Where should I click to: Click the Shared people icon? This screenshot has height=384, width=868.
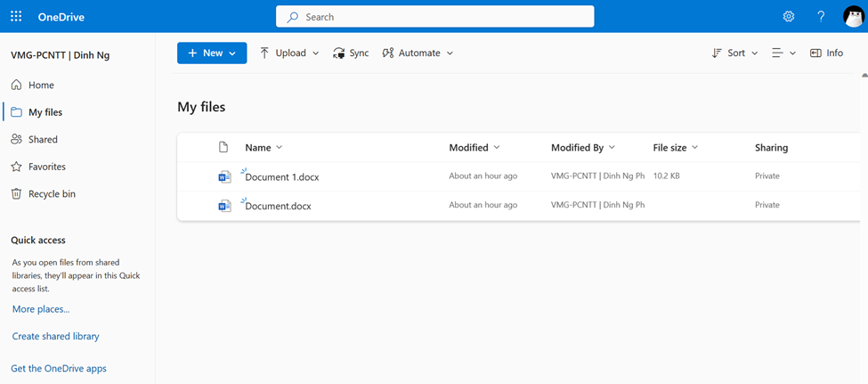click(x=17, y=140)
